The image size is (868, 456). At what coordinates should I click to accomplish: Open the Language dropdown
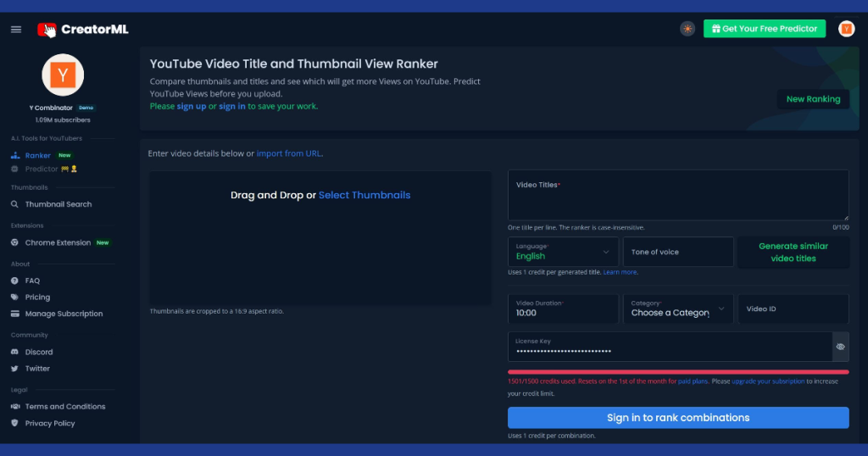coord(563,252)
